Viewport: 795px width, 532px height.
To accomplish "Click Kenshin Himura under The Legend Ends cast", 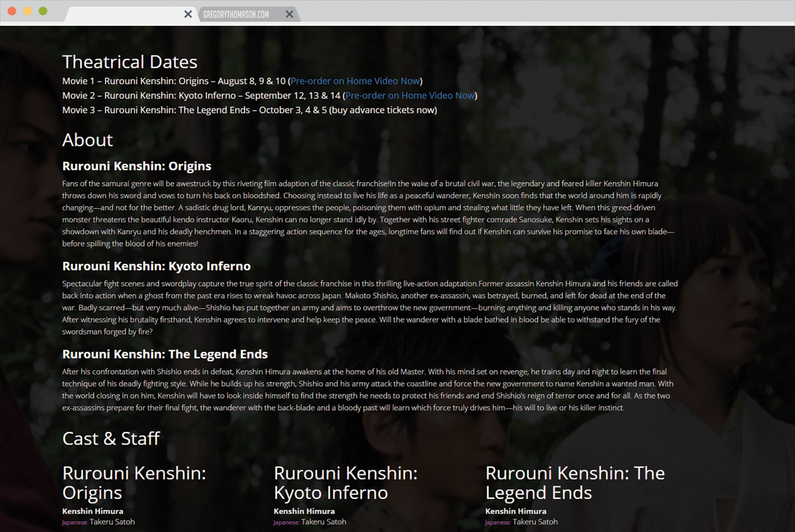I will 516,511.
